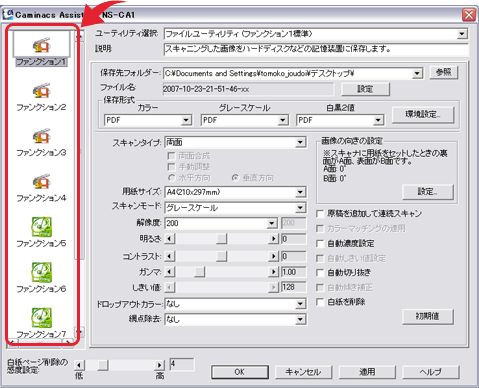Click the キャンセル button

pos(303,372)
